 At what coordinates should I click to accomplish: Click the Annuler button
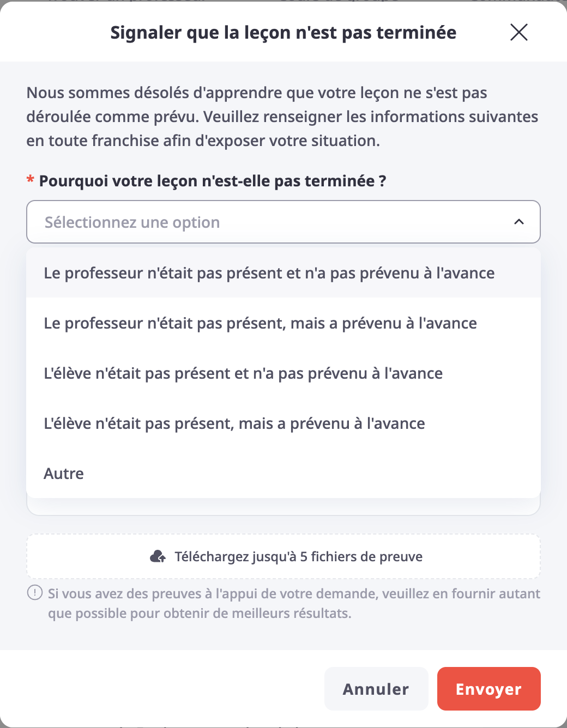coord(376,689)
